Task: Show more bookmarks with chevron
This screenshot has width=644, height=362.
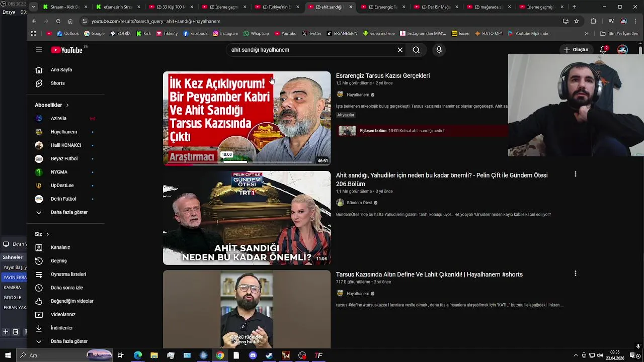Action: (x=586, y=34)
